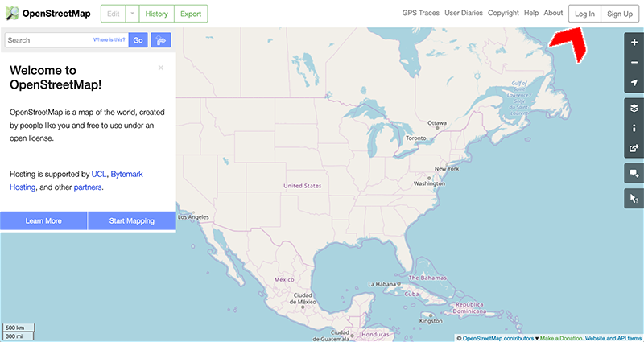
Task: Click the Washington label on the map
Action: 429,184
